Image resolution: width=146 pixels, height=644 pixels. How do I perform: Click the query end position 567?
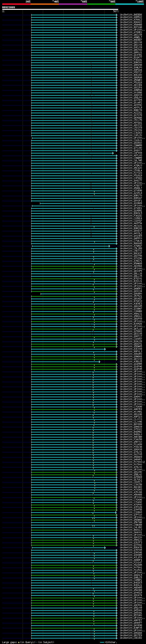(x=115, y=11)
